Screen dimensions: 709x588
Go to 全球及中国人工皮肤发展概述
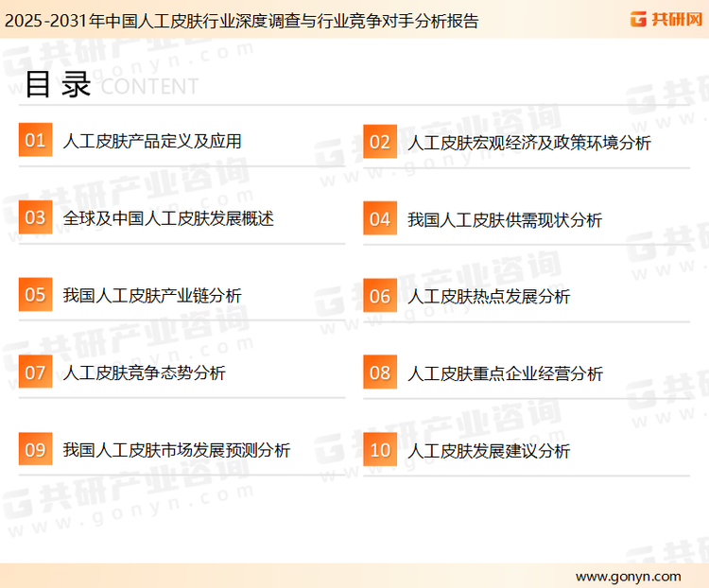(x=168, y=218)
